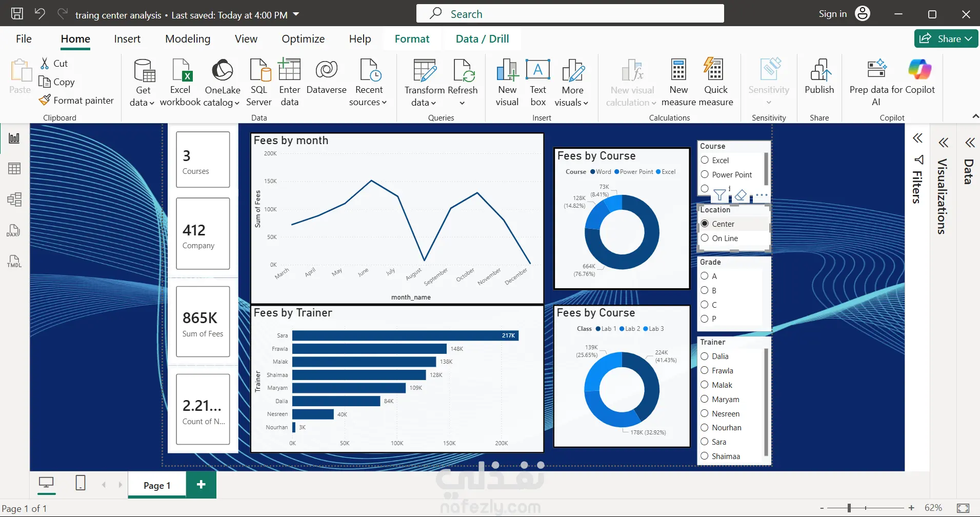
Task: Create a New measure
Action: (x=678, y=82)
